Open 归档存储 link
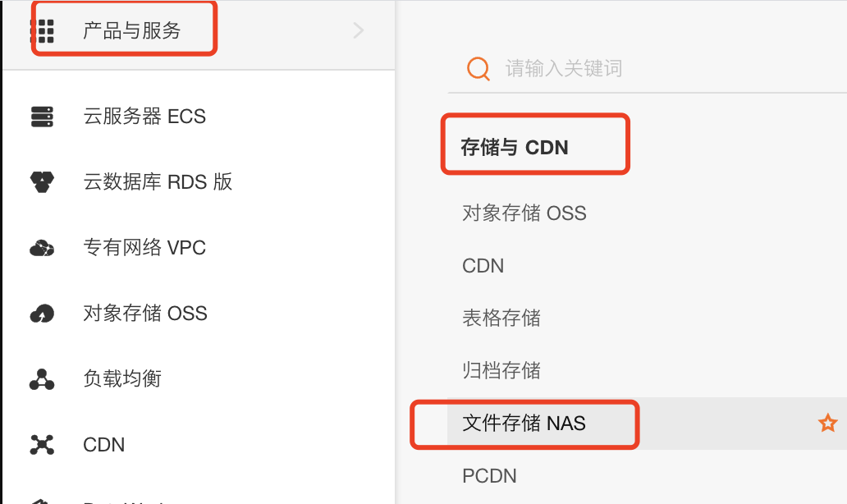Image resolution: width=847 pixels, height=504 pixels. point(501,370)
